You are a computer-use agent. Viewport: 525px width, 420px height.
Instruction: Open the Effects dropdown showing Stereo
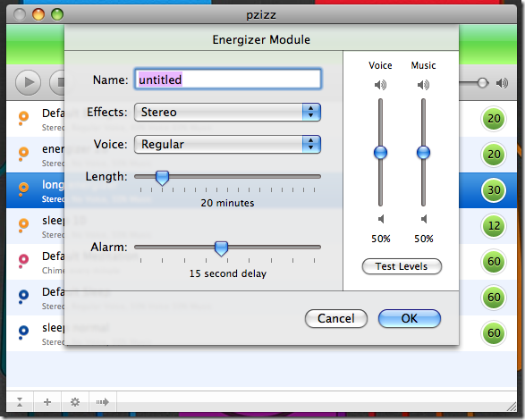[227, 112]
